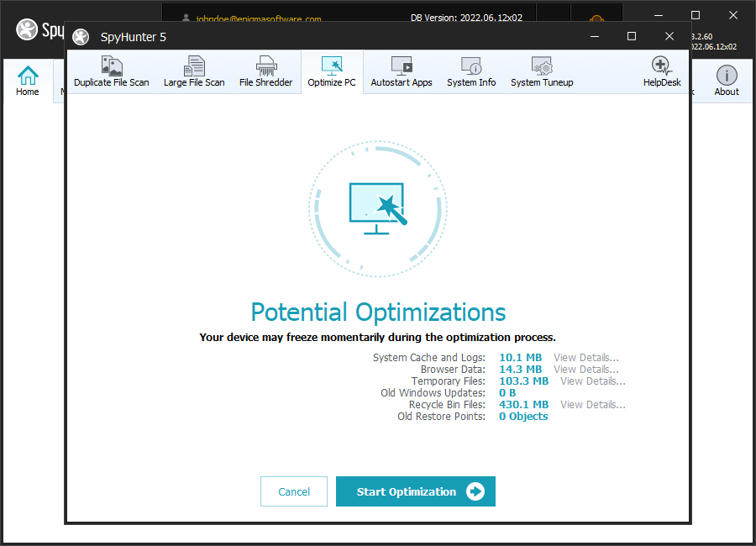
Task: Go to the Home tab in main window
Action: (28, 81)
